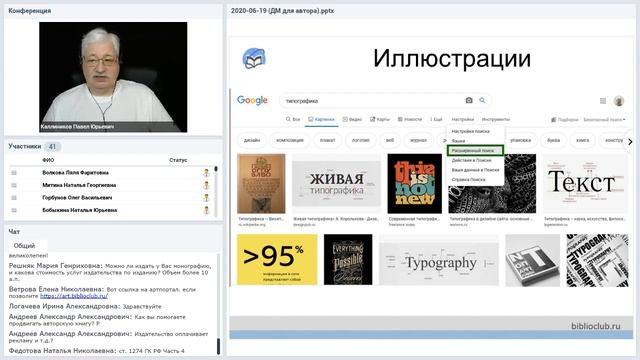Click Решняк Мария Генриховна's chat message
Viewport: 640px width, 360px height.
point(111,272)
